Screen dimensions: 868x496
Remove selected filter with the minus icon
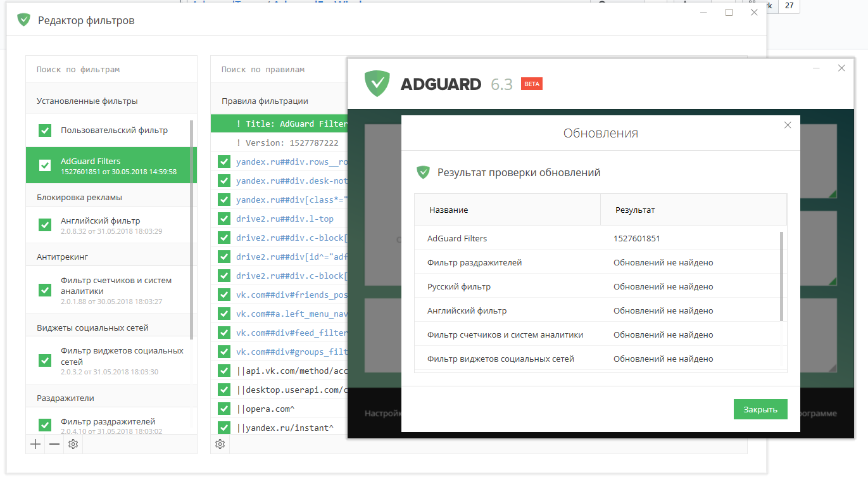click(54, 444)
